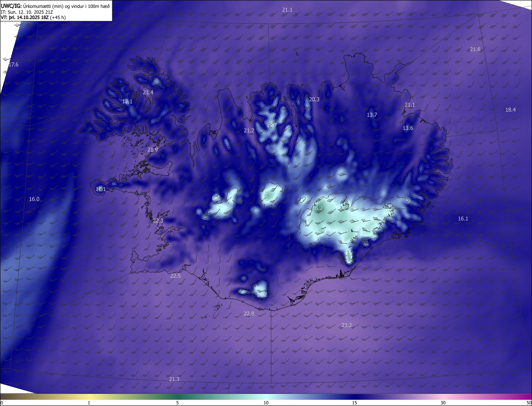Click the 16.1 value on the map
The width and height of the screenshot is (532, 406).
point(463,219)
